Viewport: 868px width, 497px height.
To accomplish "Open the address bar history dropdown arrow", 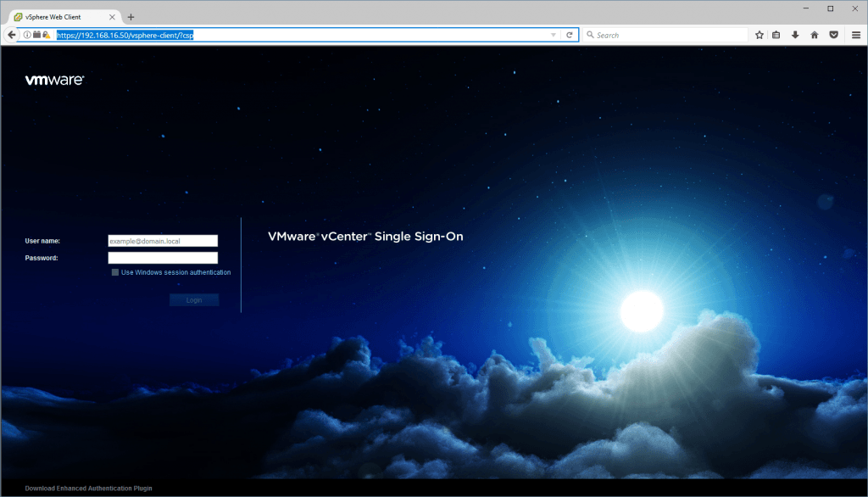I will 553,35.
